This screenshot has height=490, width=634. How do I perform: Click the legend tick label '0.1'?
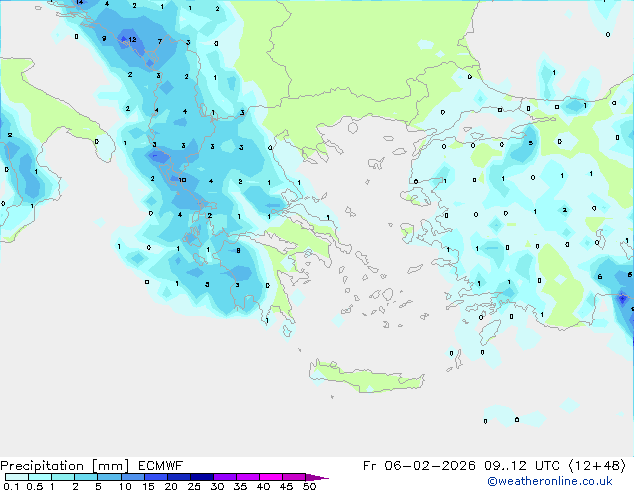click(11, 486)
